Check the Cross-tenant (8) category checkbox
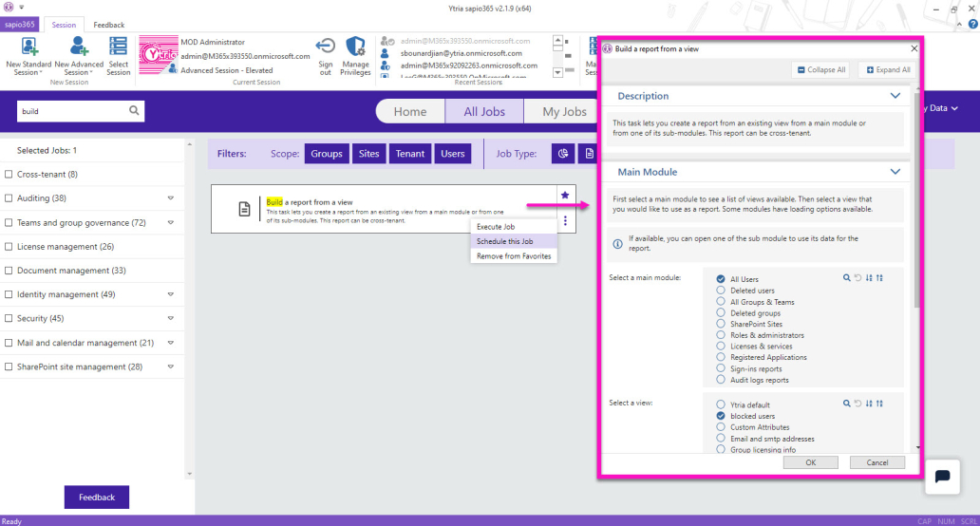This screenshot has width=980, height=526. [x=9, y=175]
